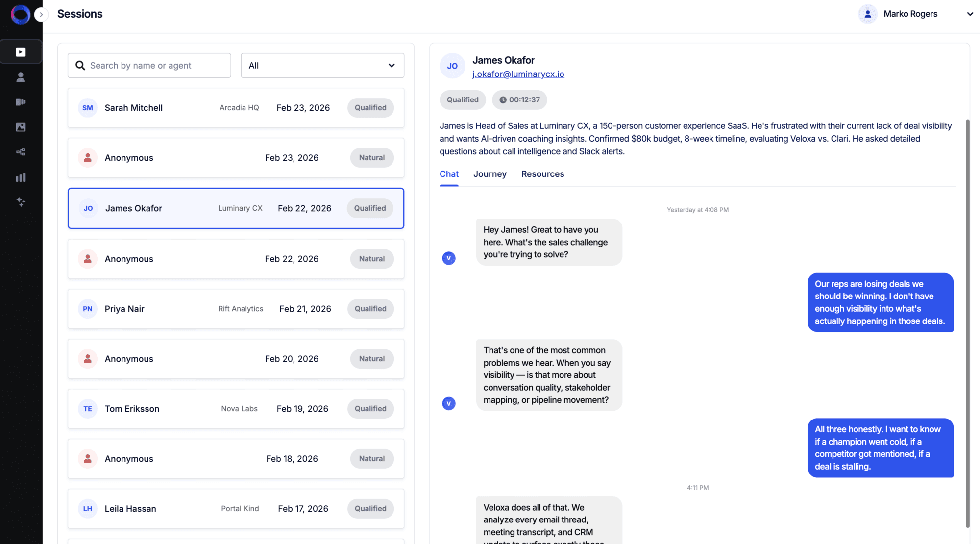The height and width of the screenshot is (544, 980).
Task: Click into the search by name field
Action: (157, 65)
